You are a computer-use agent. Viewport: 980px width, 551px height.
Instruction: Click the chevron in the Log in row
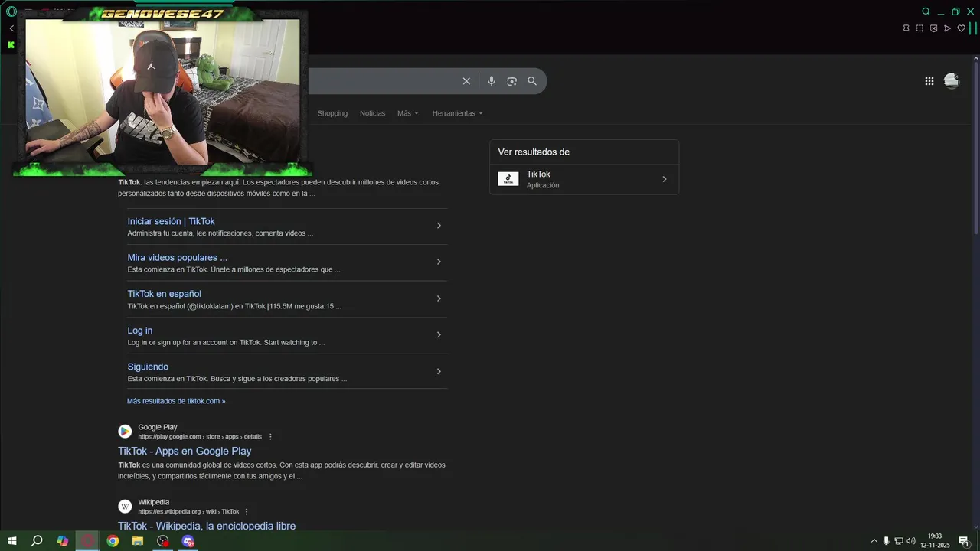(439, 334)
